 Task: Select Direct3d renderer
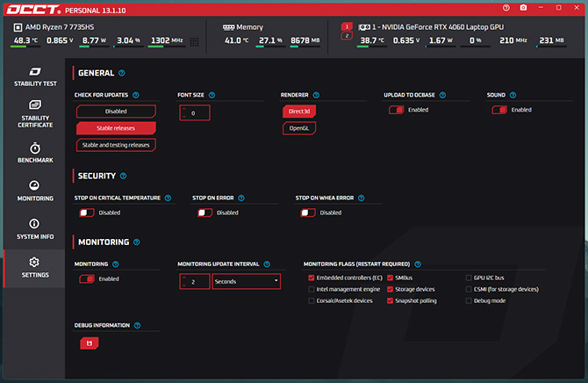pos(299,112)
